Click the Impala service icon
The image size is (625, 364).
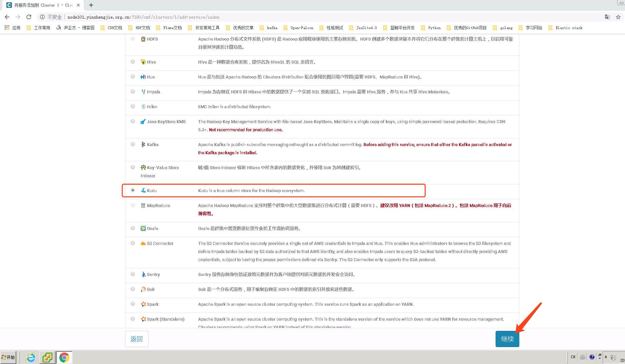(x=143, y=92)
